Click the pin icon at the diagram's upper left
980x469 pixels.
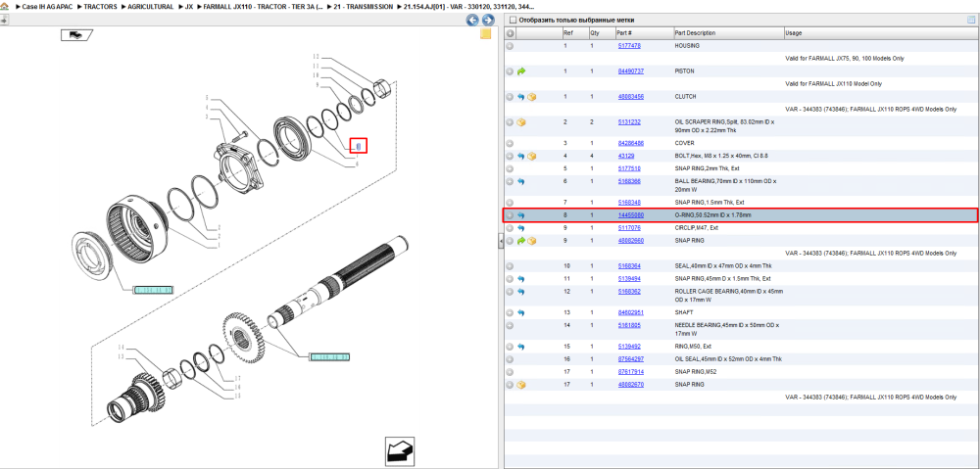tap(4, 20)
